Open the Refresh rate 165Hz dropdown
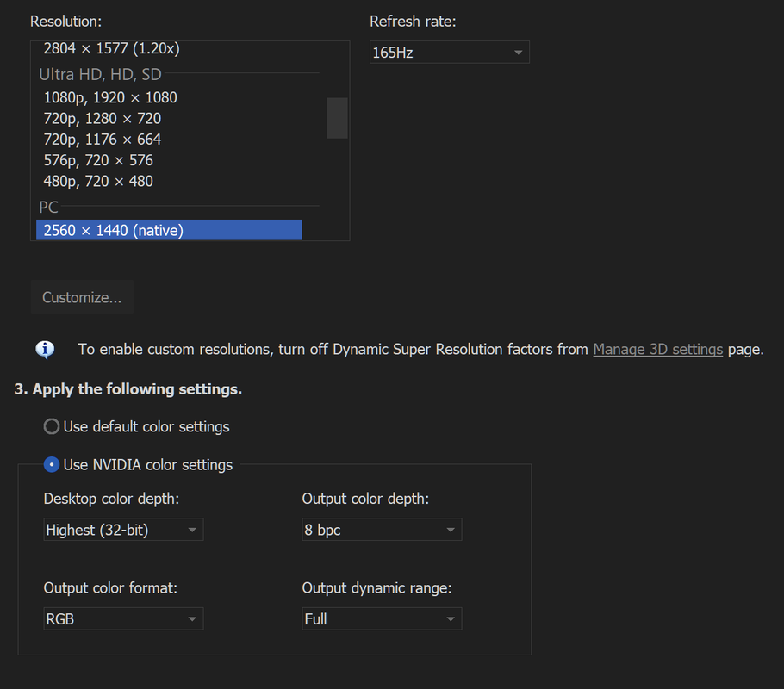The width and height of the screenshot is (784, 689). (x=450, y=53)
